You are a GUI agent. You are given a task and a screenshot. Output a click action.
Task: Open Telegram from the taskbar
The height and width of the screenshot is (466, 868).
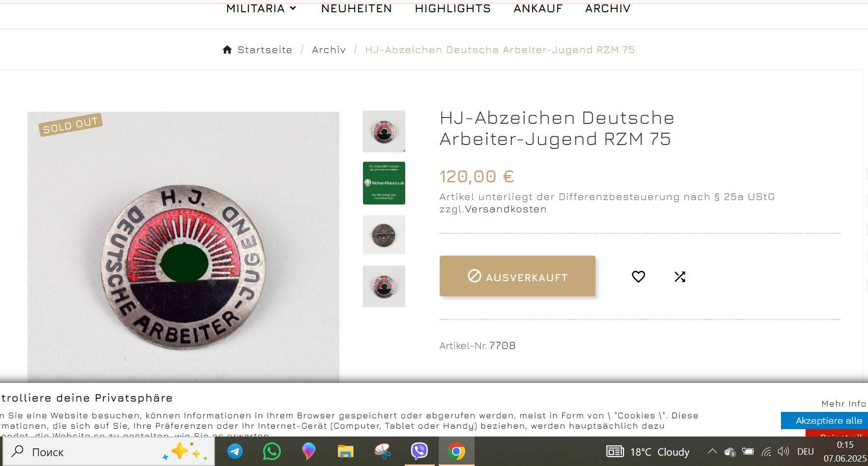(x=235, y=451)
